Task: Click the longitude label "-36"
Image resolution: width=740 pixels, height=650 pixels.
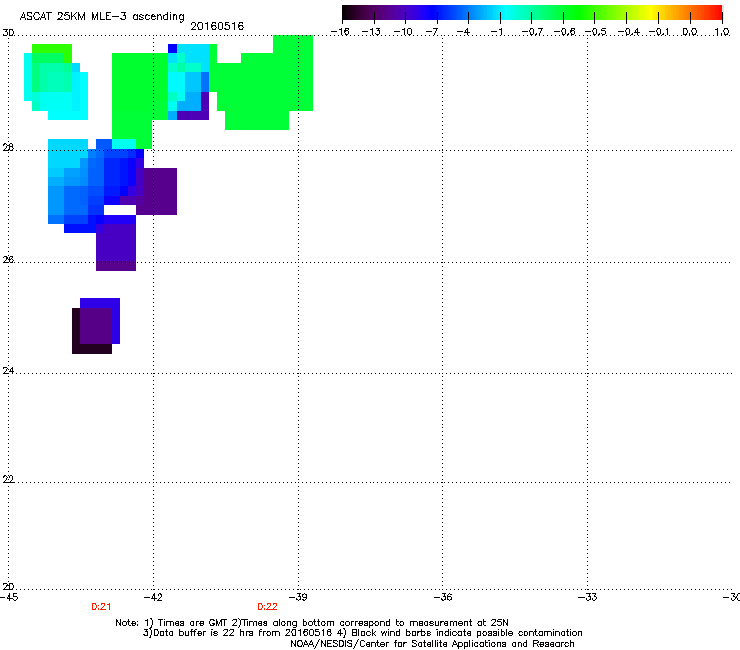Action: 443,597
